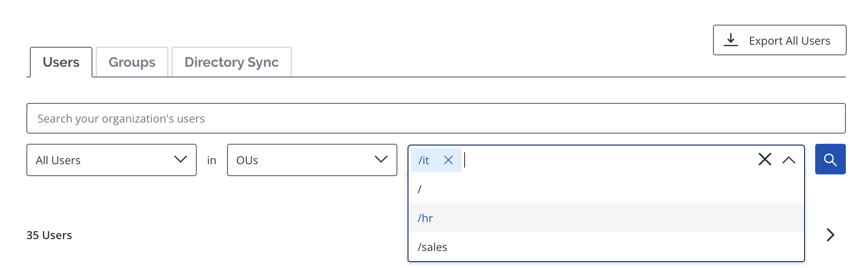Collapse the OU list with the up chevron
This screenshot has width=868, height=268.
[789, 160]
